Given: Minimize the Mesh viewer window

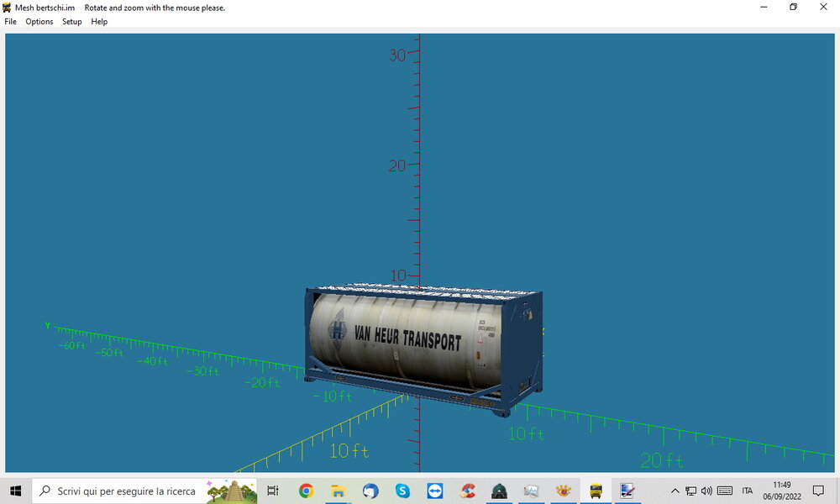Looking at the screenshot, I should coord(764,7).
